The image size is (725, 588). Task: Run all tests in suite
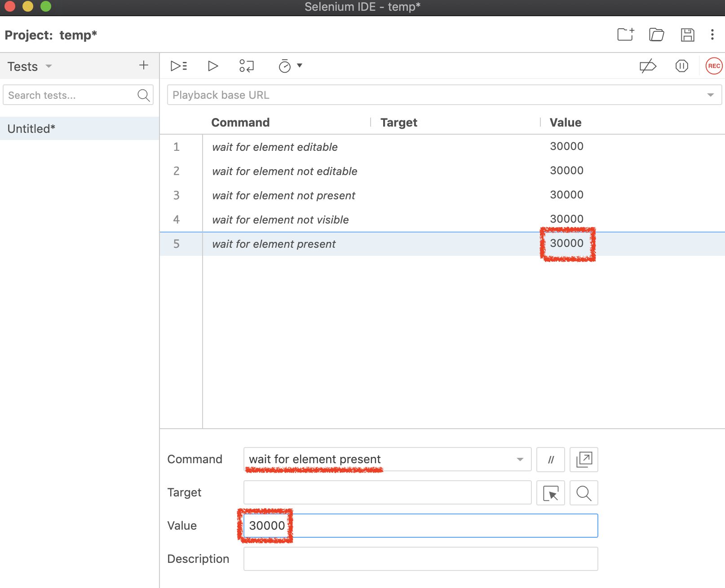click(x=179, y=66)
